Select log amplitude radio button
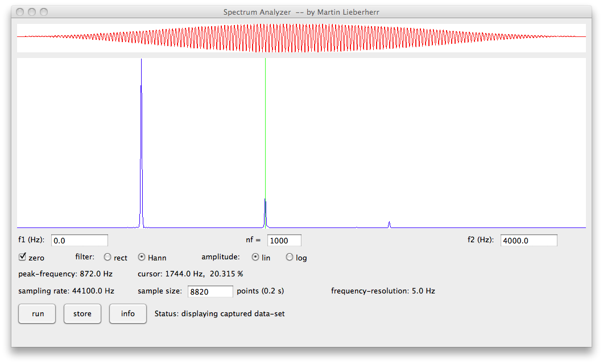This screenshot has width=603, height=364. tap(290, 257)
